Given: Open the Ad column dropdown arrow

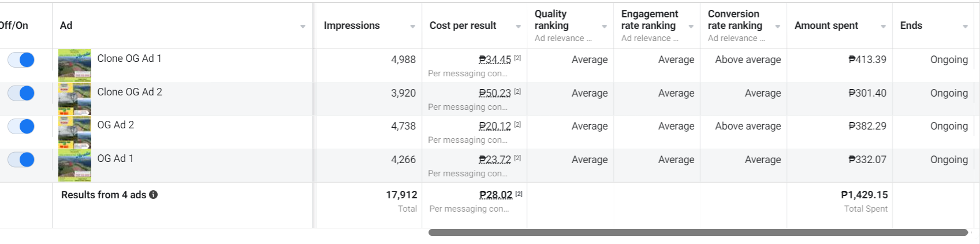Looking at the screenshot, I should [303, 27].
